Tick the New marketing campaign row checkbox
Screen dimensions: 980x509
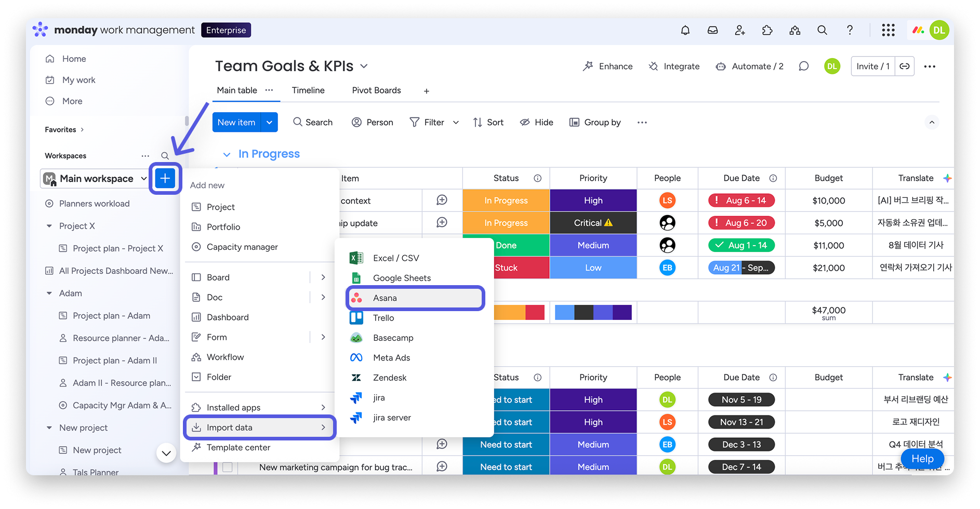[228, 467]
